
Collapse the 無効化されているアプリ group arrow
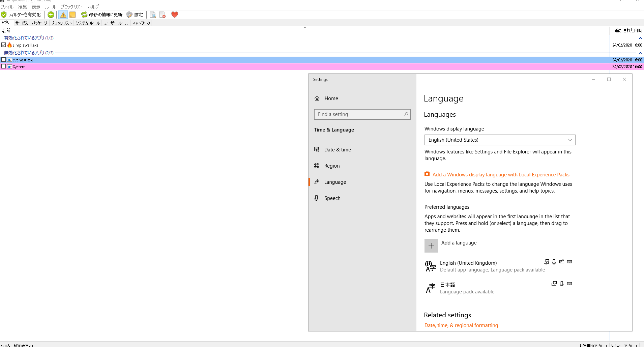(640, 53)
